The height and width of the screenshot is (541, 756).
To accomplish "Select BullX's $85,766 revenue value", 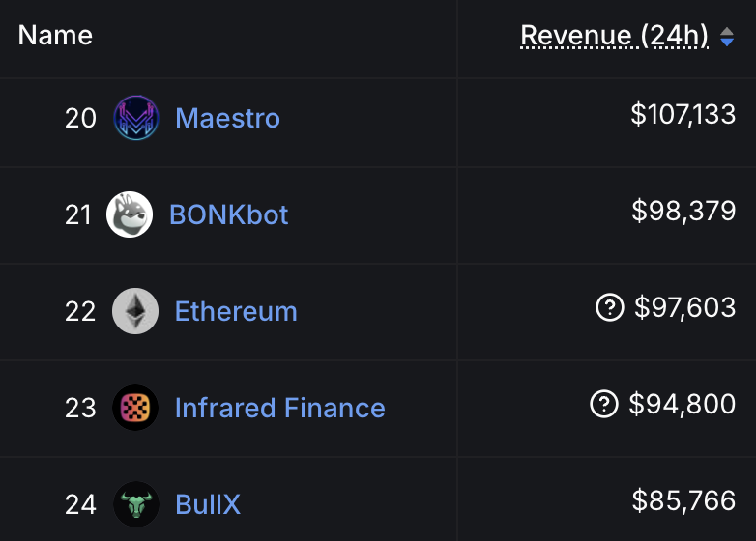I will tap(683, 500).
